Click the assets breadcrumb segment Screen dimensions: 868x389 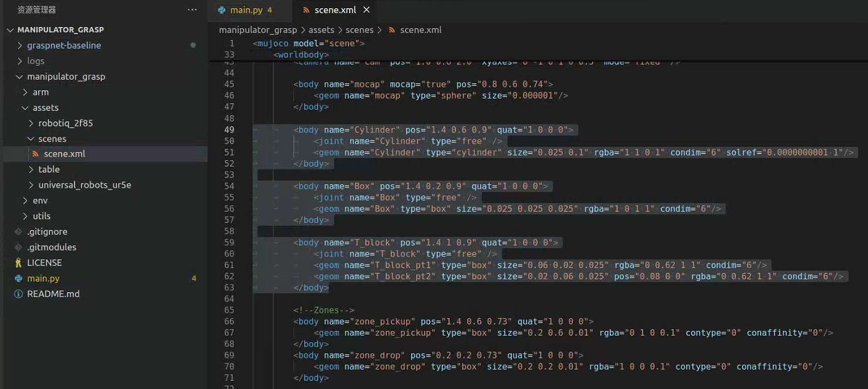click(x=321, y=30)
